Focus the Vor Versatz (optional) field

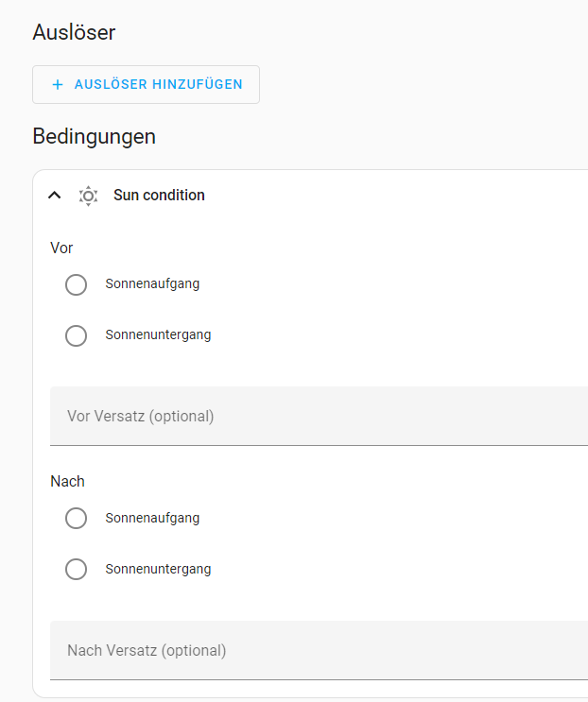[x=319, y=417]
